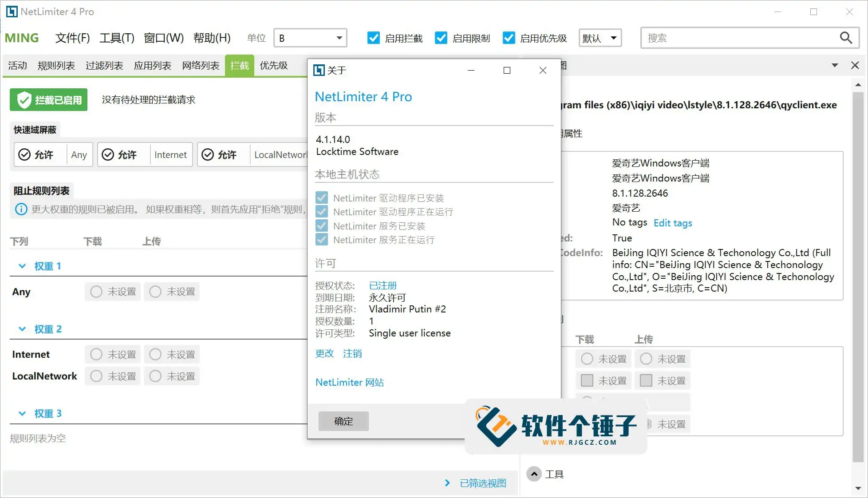The image size is (868, 498).
Task: Open right panel dropdown arrow menu
Action: (x=835, y=65)
